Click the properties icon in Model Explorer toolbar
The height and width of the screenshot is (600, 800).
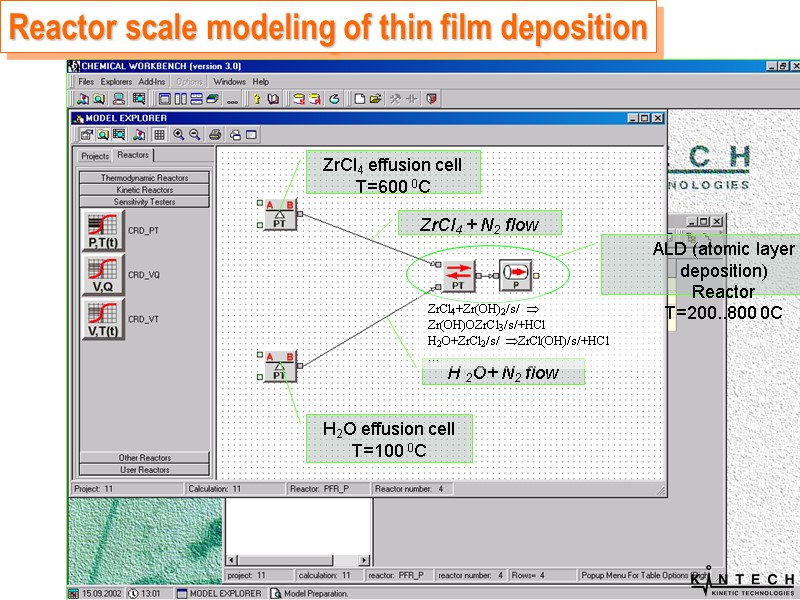(x=87, y=135)
